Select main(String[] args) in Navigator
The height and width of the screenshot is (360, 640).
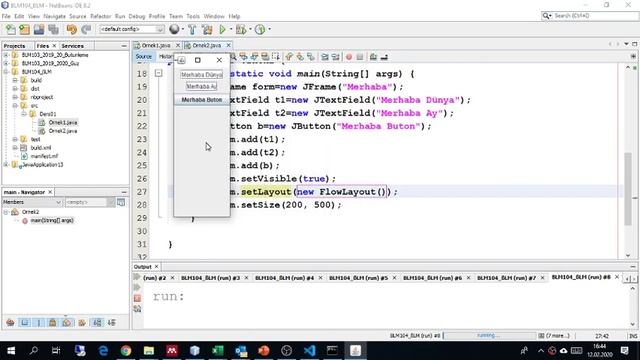click(52, 220)
